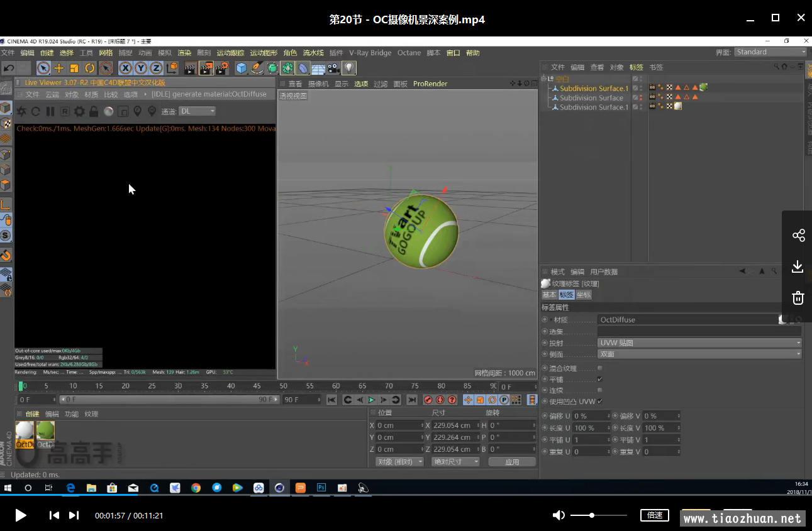Select the Scale tool icon
812x531 pixels.
(74, 68)
